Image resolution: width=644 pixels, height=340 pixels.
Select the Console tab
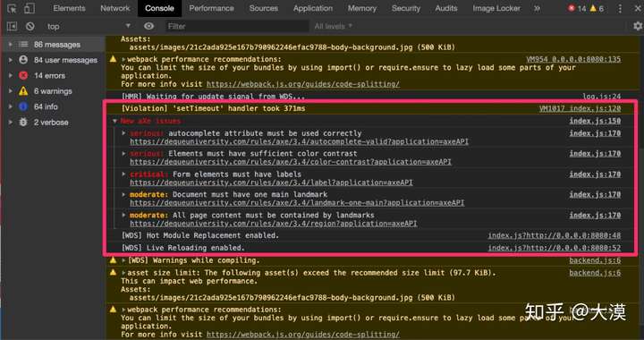click(x=159, y=8)
